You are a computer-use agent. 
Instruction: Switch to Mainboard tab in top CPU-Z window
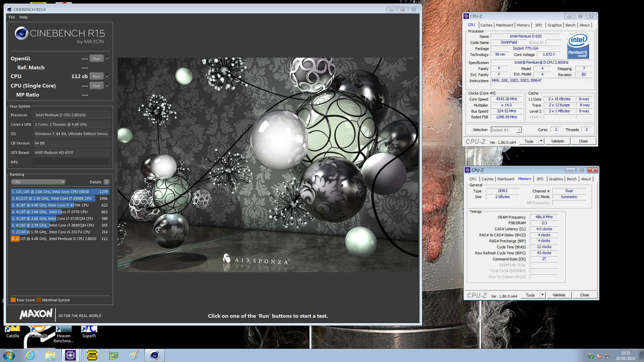coord(504,25)
